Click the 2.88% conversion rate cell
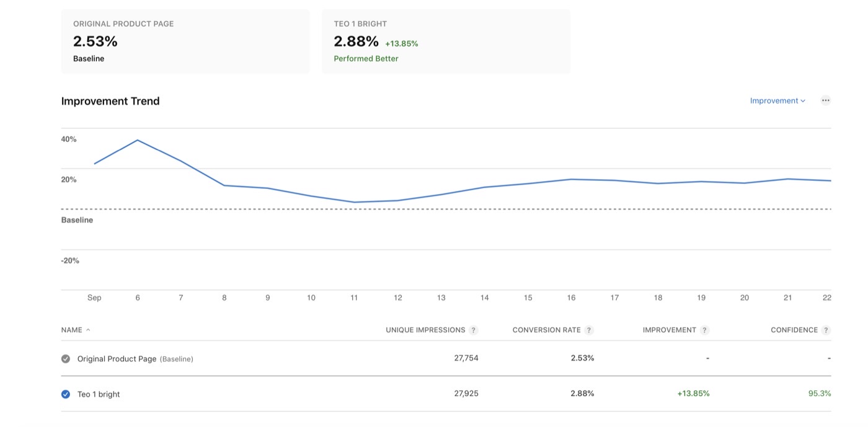Screen dimensions: 868x427 [x=582, y=394]
